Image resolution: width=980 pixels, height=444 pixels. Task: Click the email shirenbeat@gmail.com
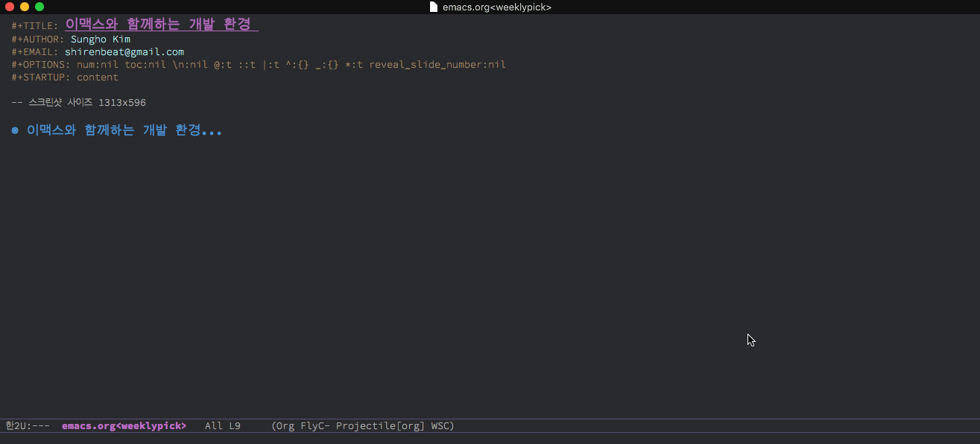[124, 51]
